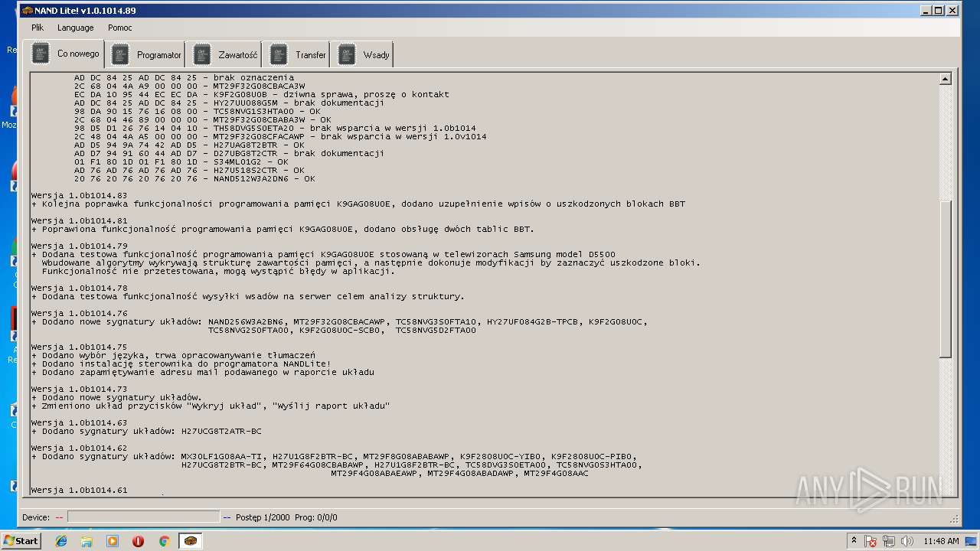Click the chip icon on Wsady tab
Screen dimensions: 980x551
[x=346, y=55]
